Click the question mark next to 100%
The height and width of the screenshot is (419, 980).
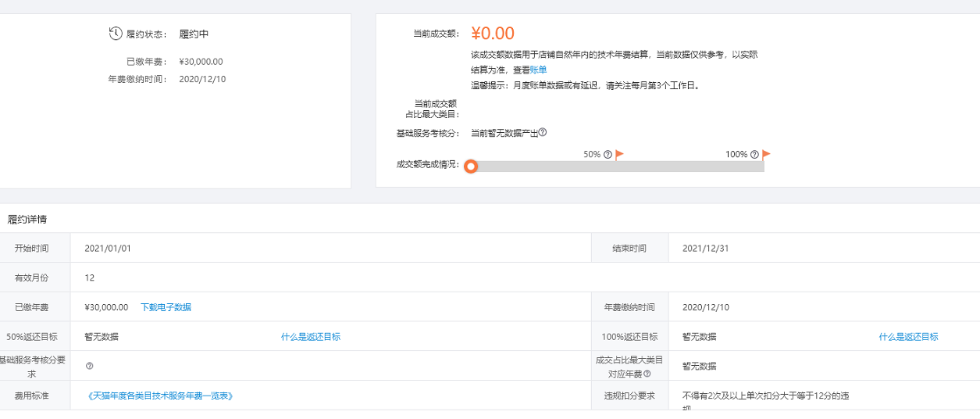(754, 155)
